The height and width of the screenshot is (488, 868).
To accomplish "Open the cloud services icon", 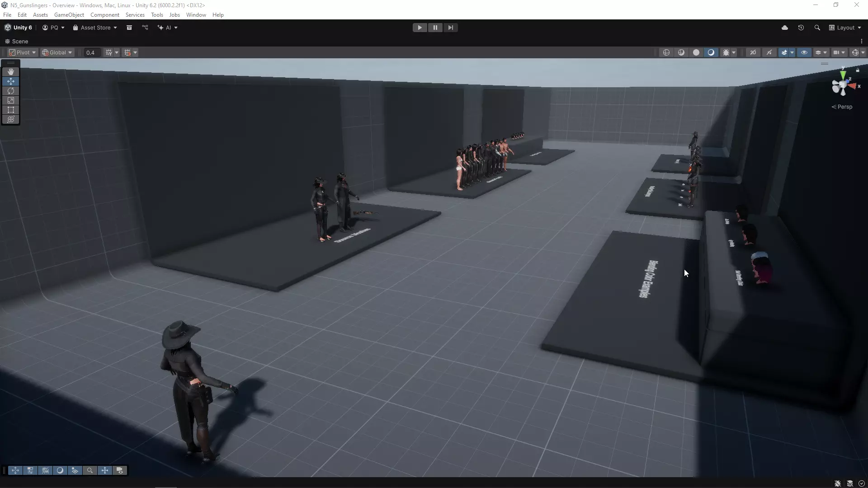I will tap(785, 28).
